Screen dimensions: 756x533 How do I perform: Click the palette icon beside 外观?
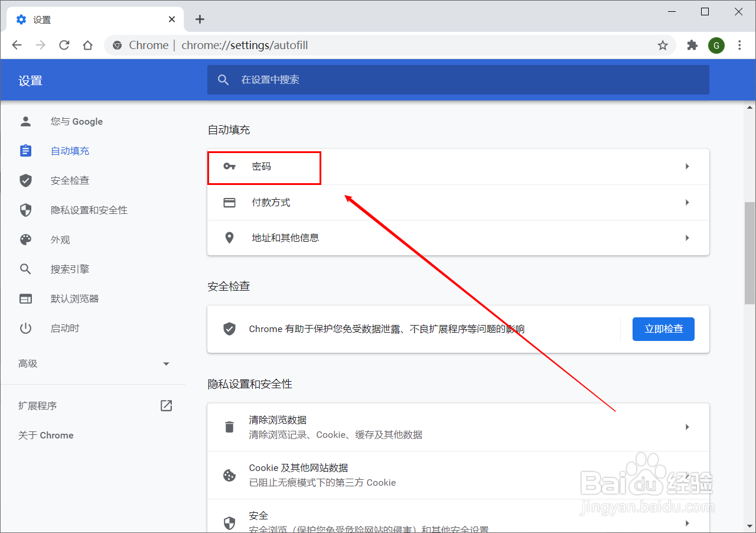[x=25, y=239]
